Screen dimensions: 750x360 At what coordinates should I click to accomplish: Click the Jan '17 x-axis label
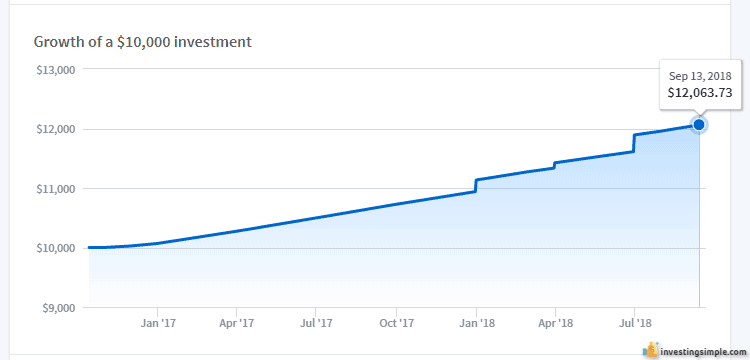pos(158,323)
